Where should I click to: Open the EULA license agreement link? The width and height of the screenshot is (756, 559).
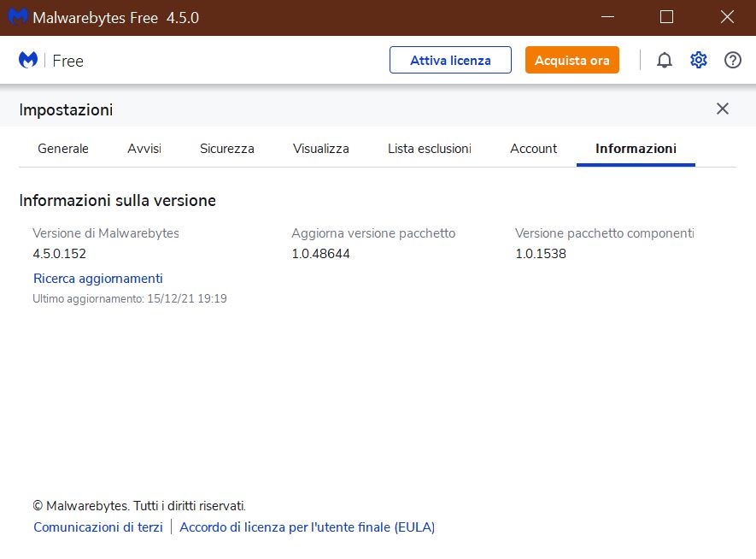(x=308, y=527)
